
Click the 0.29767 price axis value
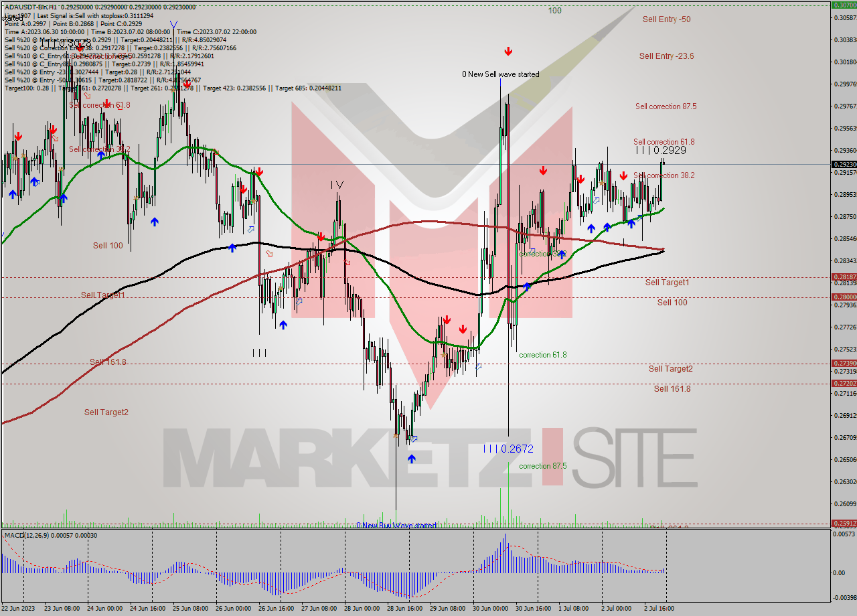click(x=844, y=106)
